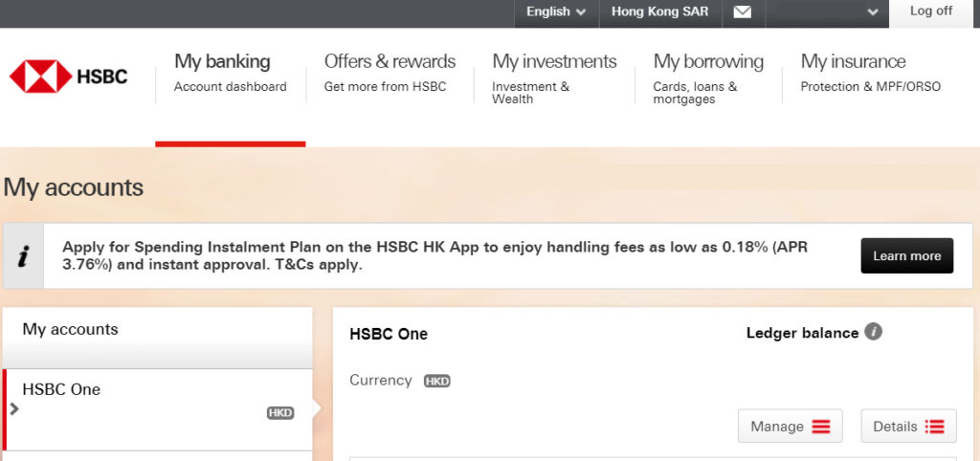Switch to the Offers & rewards tab
980x461 pixels.
click(x=390, y=74)
